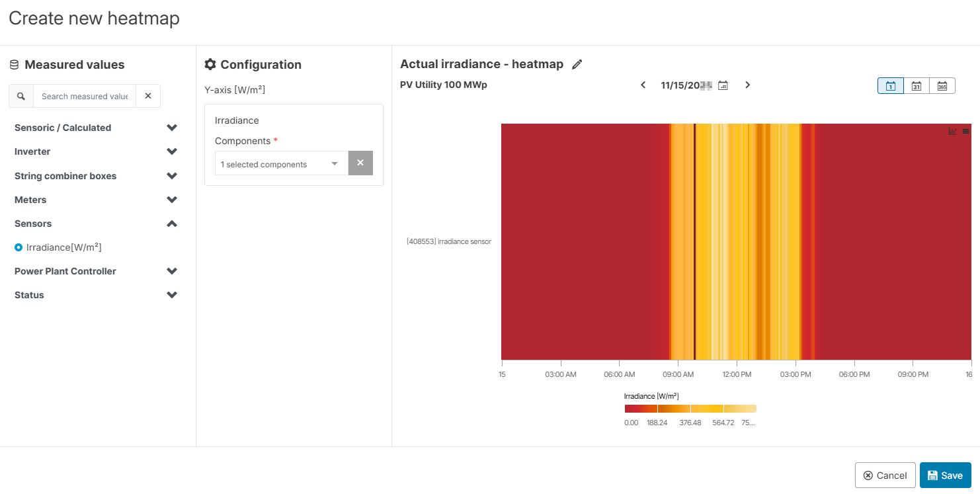Save the new heatmap
This screenshot has height=494, width=980.
point(946,475)
